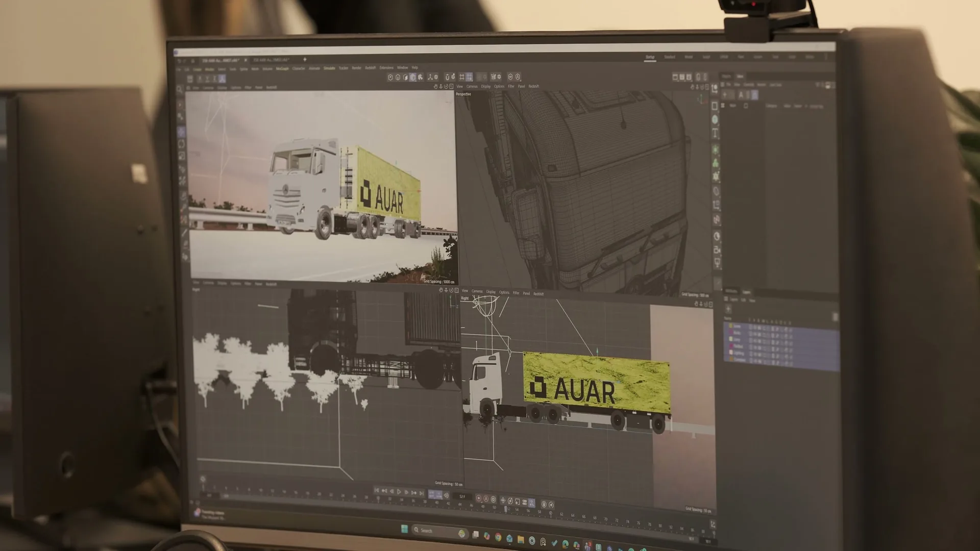Screen dimensions: 980x551
Task: Open Display menu of the Perspective viewport
Action: click(486, 87)
